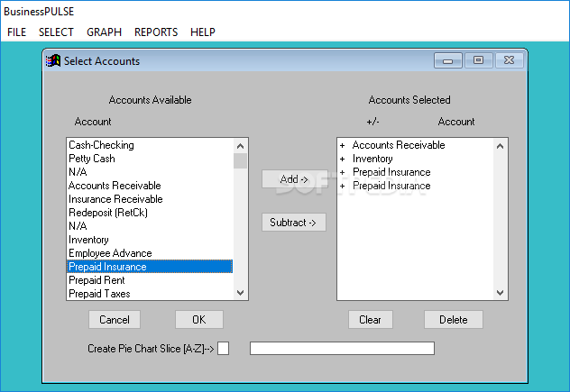This screenshot has width=570, height=392.
Task: Select Redeposit (RetCk) account
Action: (150, 213)
